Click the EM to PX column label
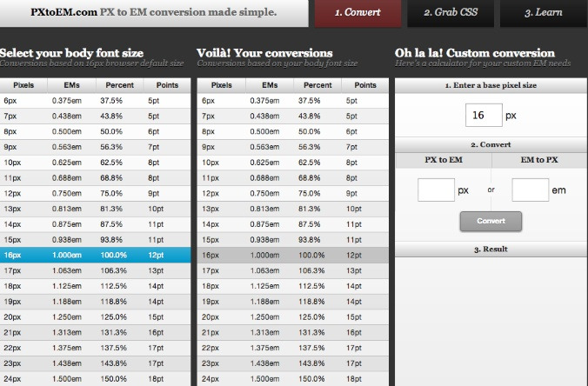588x386 pixels. point(539,160)
